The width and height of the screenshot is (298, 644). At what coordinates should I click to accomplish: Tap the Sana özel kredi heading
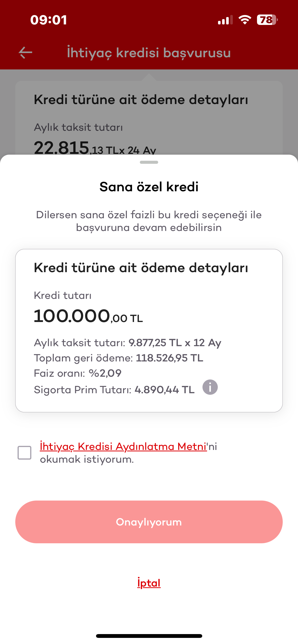tap(149, 187)
